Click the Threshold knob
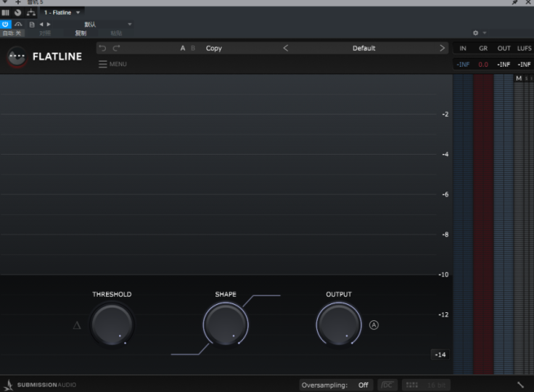 click(112, 325)
